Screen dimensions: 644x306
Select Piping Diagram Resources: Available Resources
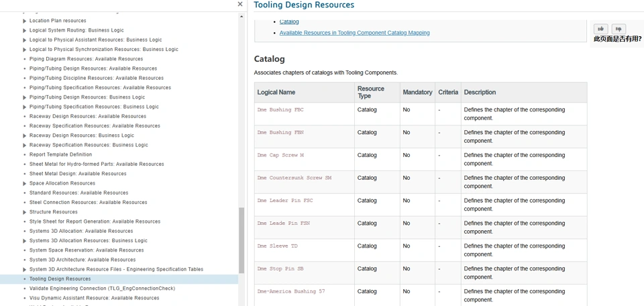[x=86, y=59]
